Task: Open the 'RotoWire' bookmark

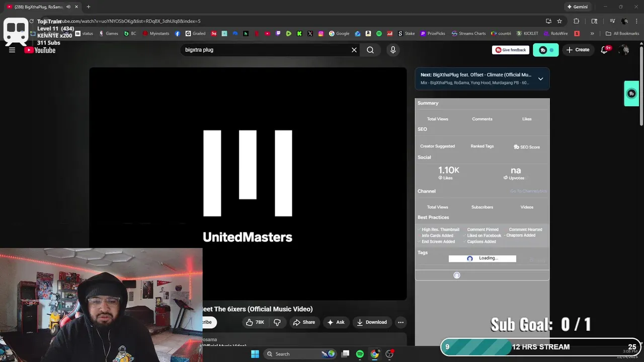Action: pyautogui.click(x=556, y=34)
